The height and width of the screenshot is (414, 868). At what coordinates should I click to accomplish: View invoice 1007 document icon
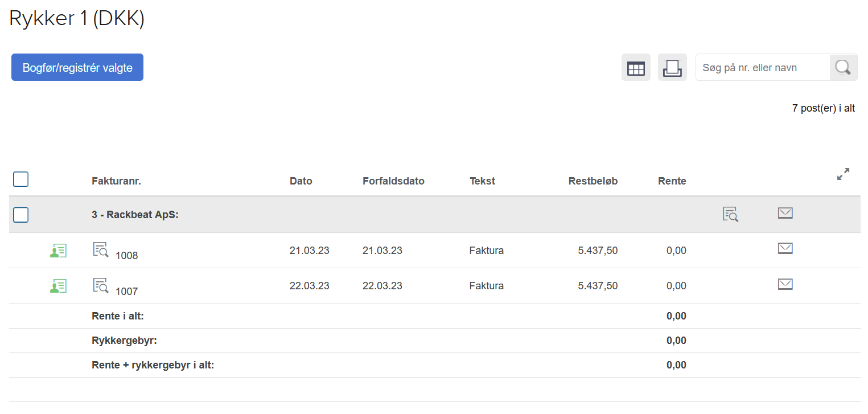click(x=101, y=285)
